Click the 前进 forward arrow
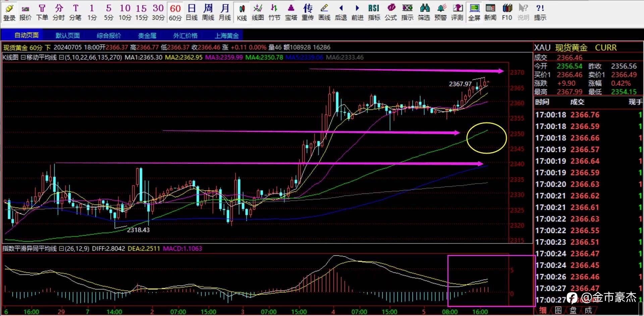Image resolution: width=644 pixels, height=316 pixels. [x=358, y=12]
